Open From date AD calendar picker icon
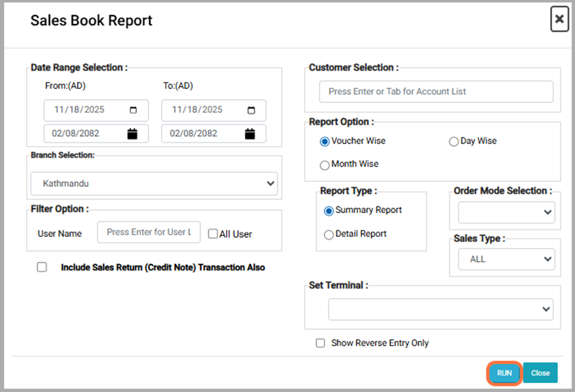 click(133, 110)
